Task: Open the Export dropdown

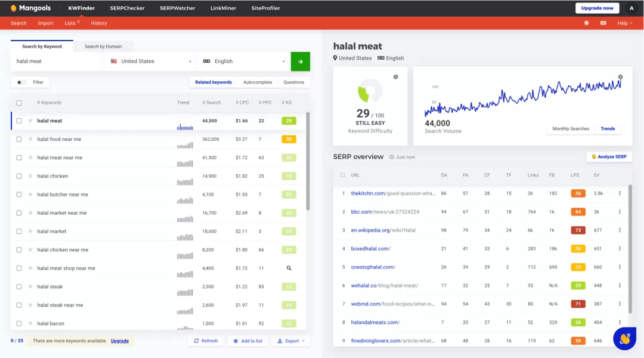Action: tap(291, 341)
